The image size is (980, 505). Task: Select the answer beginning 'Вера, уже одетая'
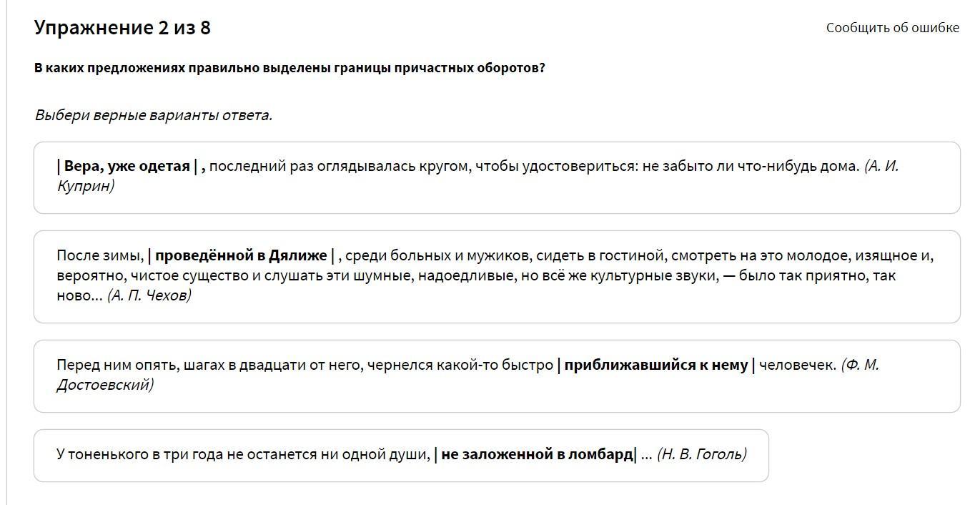(497, 177)
